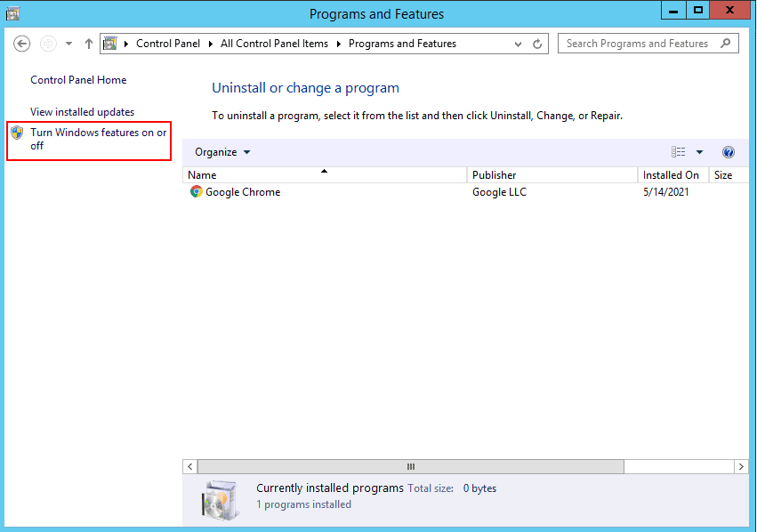Image resolution: width=757 pixels, height=532 pixels.
Task: Open the recent locations dropdown arrow
Action: (69, 44)
